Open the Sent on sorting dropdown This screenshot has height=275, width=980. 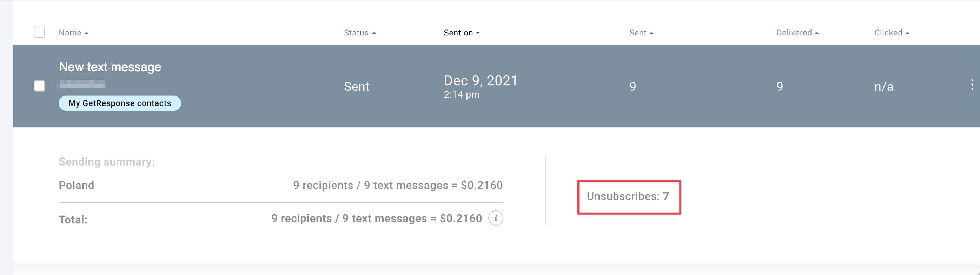[x=462, y=33]
